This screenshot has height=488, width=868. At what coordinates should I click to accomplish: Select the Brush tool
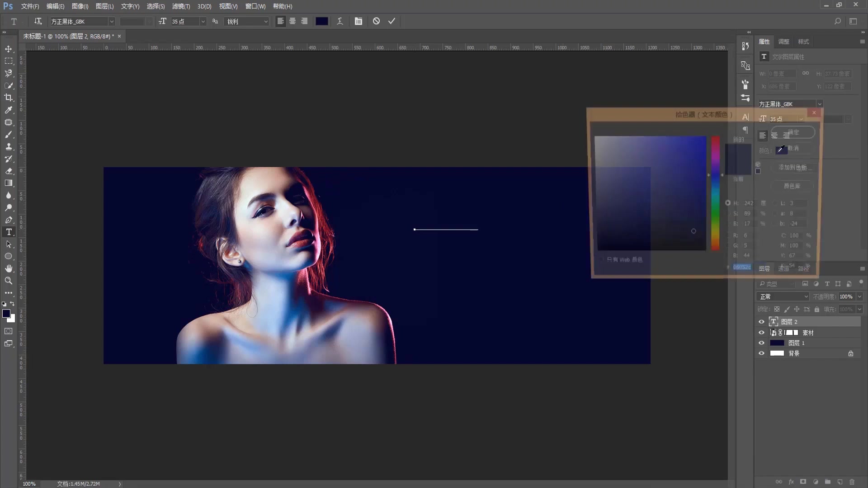[x=9, y=134]
